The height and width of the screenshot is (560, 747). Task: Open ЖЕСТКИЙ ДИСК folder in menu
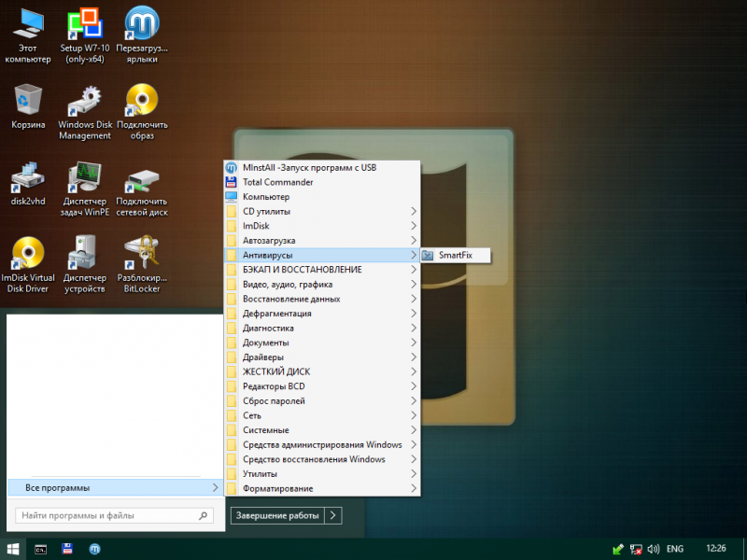(x=322, y=371)
